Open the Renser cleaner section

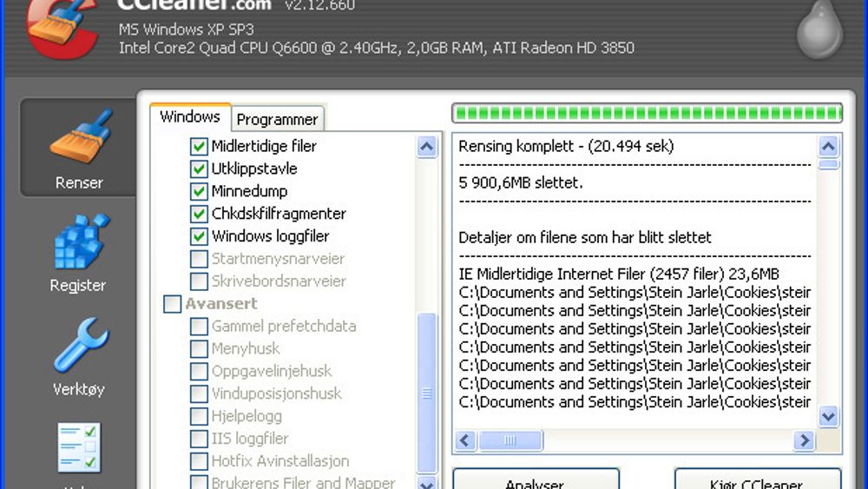pos(78,148)
